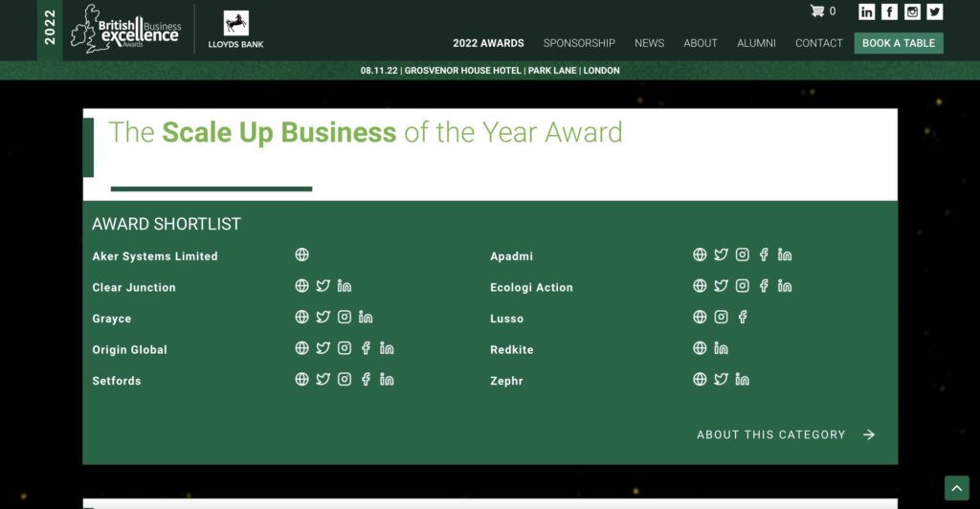Open Ecologi Action Twitter icon

[722, 286]
